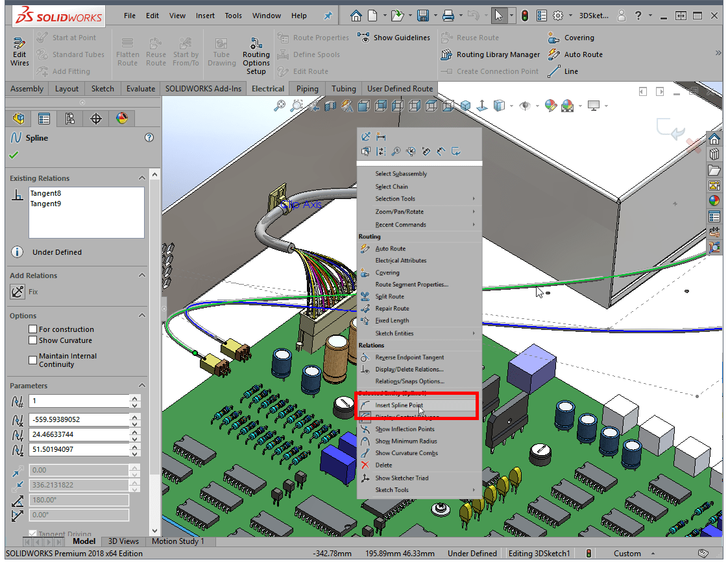Screen dimensions: 728x564
Task: Open the Insert menu
Action: coord(205,16)
